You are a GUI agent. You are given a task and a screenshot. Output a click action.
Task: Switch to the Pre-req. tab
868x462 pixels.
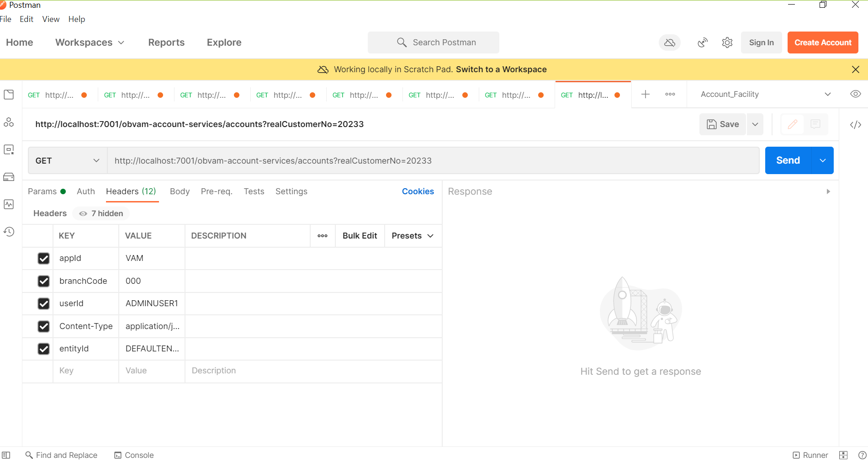click(217, 191)
